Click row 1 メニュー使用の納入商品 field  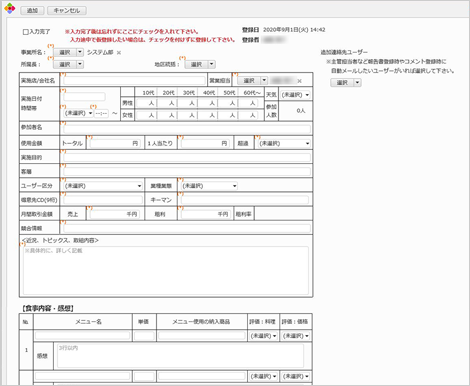coord(202,336)
